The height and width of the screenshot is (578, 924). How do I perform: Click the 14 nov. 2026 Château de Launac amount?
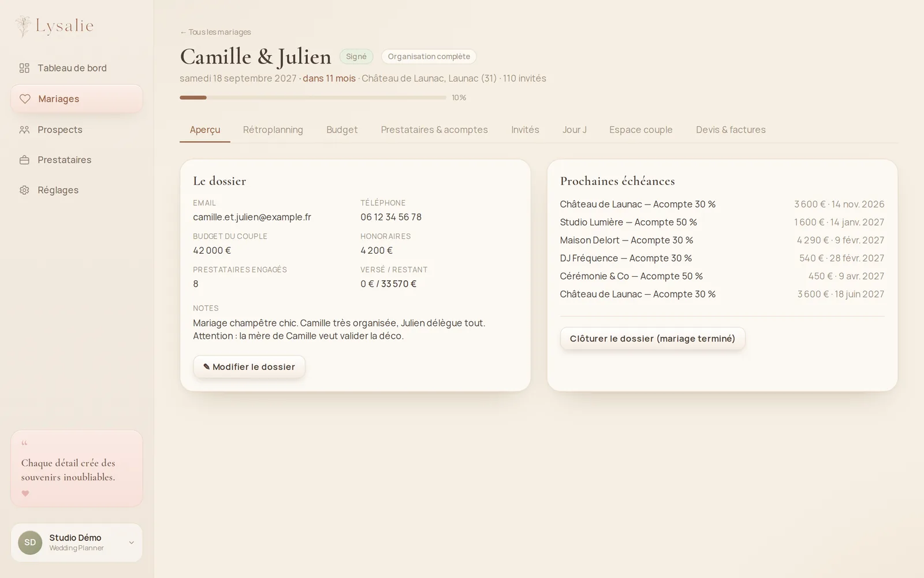point(839,205)
